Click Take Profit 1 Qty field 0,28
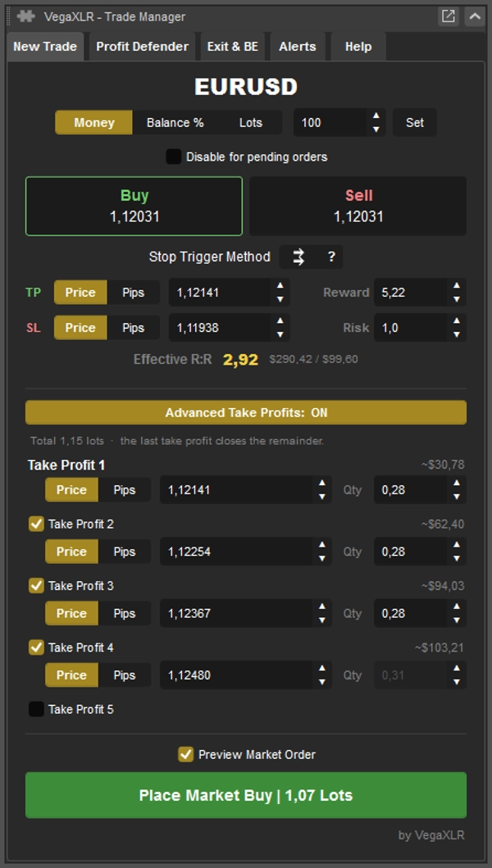492x868 pixels. click(411, 490)
